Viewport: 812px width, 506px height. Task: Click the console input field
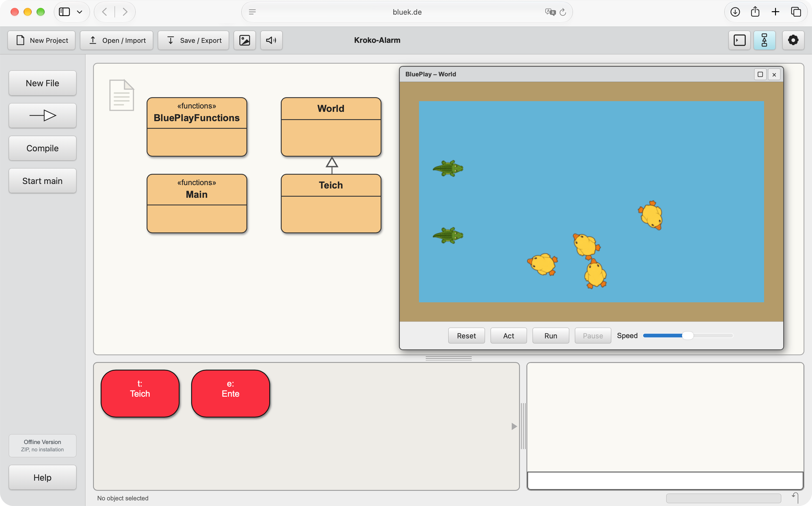coord(665,481)
